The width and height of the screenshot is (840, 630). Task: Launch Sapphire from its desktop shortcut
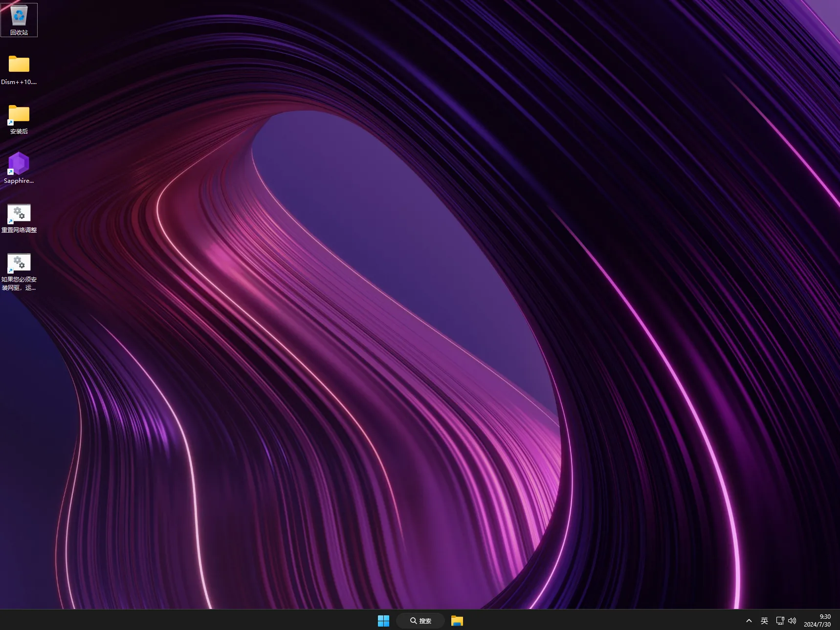click(x=19, y=164)
